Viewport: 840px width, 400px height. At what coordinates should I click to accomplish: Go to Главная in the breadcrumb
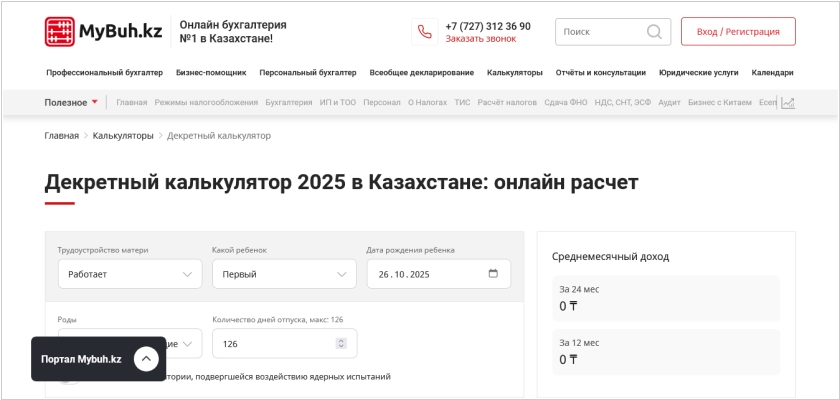click(61, 135)
